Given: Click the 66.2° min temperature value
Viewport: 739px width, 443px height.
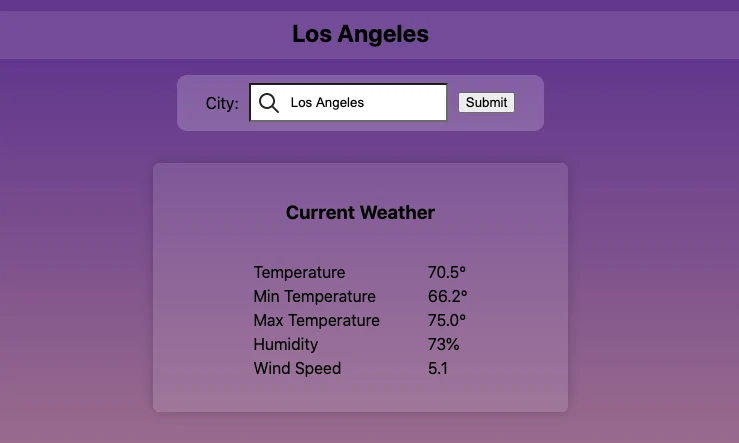Looking at the screenshot, I should (448, 296).
